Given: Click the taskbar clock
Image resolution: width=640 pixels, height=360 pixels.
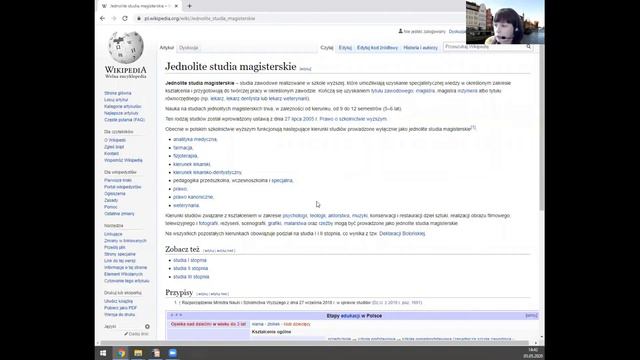Looking at the screenshot, I should coord(533,353).
